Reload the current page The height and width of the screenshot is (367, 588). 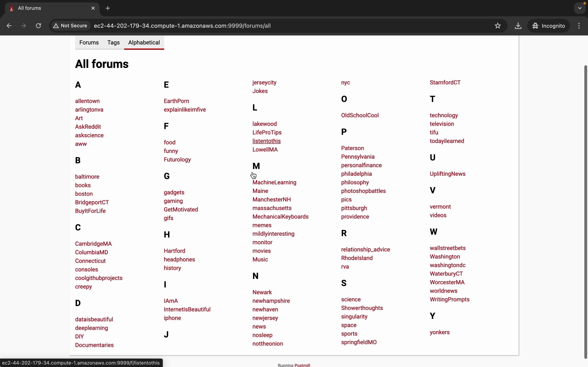39,26
